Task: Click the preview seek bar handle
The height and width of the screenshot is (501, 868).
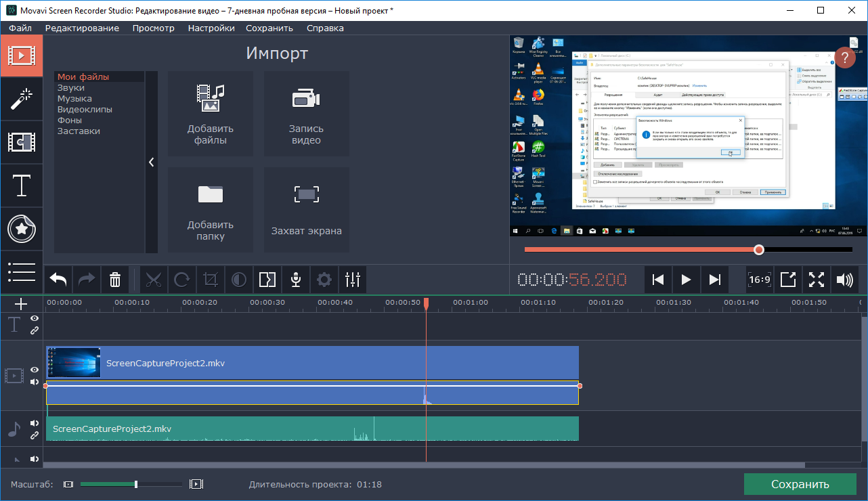Action: (x=759, y=250)
